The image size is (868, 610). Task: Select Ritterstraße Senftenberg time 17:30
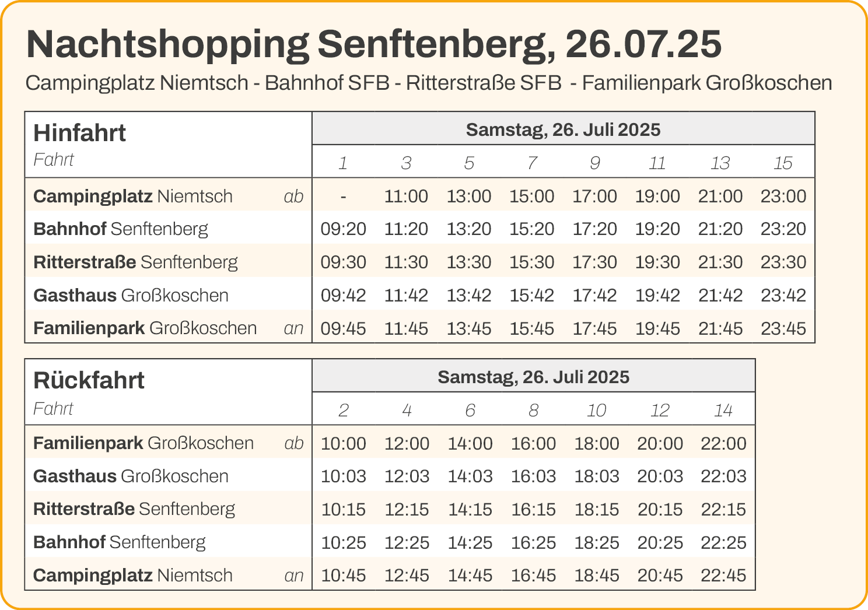coord(594,262)
